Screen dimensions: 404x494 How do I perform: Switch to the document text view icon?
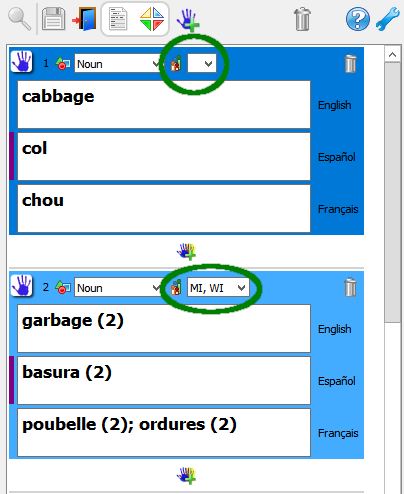point(118,19)
